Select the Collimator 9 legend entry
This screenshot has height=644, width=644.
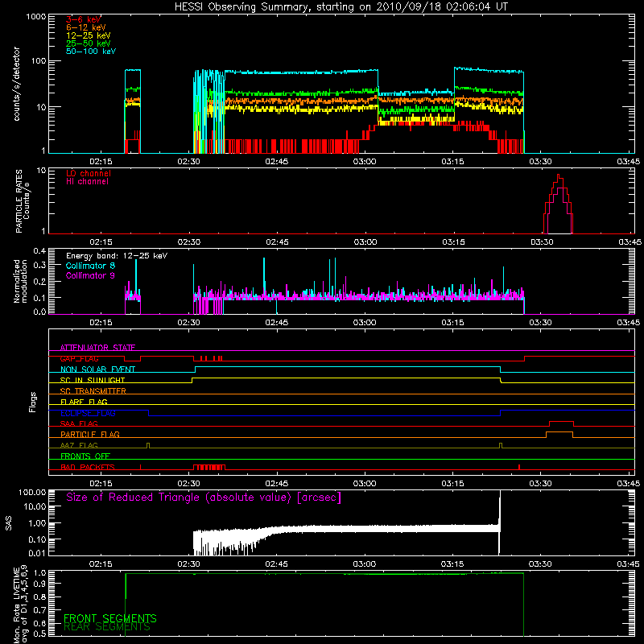[x=90, y=275]
